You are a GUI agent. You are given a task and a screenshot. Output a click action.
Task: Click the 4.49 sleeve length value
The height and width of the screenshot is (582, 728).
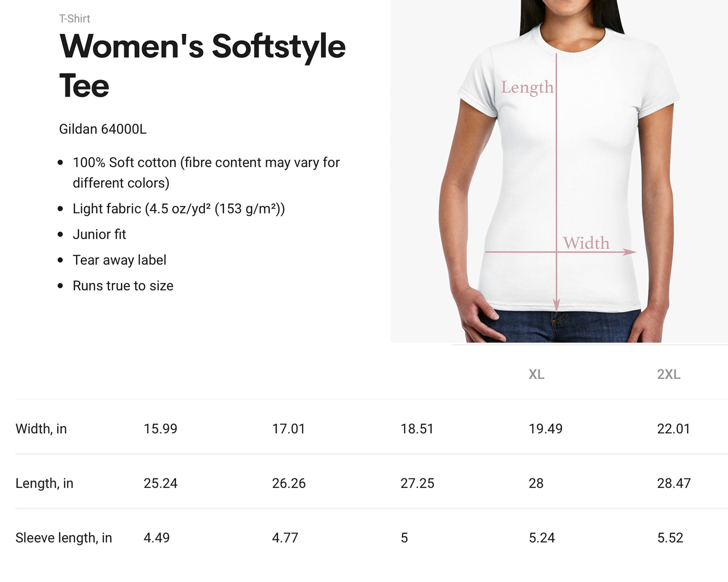(x=156, y=538)
